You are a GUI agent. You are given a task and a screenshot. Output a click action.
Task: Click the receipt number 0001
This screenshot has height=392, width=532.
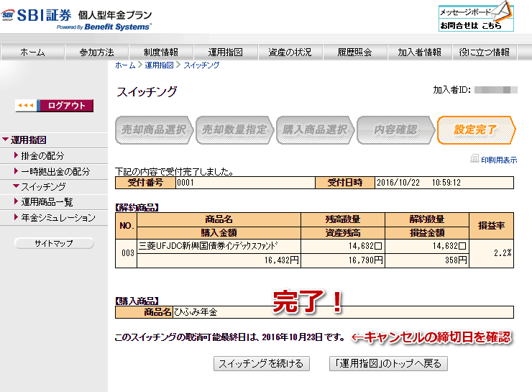pos(185,183)
